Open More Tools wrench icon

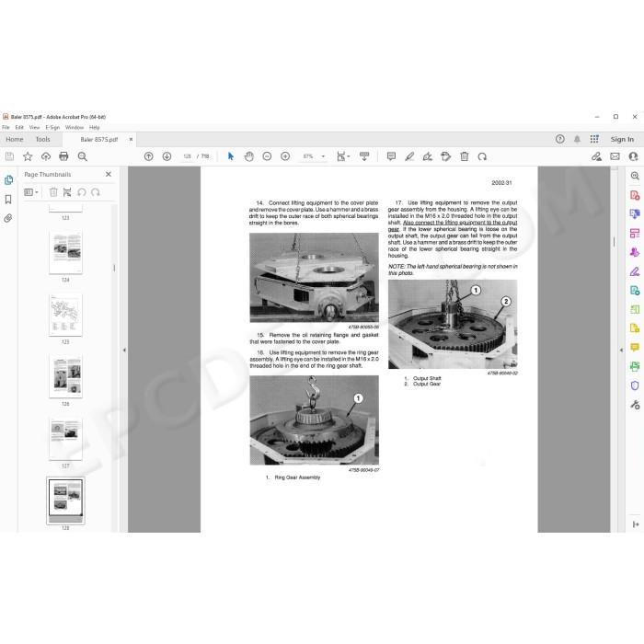(x=635, y=405)
